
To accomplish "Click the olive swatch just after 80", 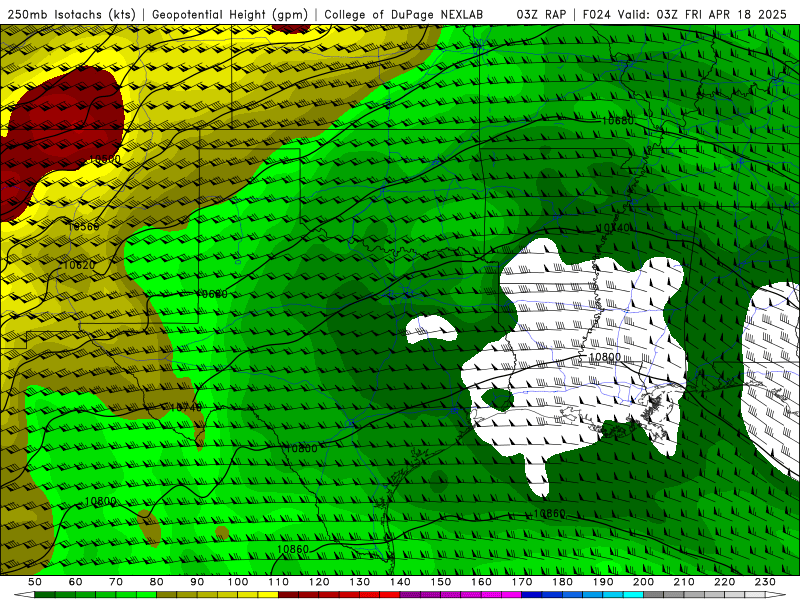I will 166,595.
